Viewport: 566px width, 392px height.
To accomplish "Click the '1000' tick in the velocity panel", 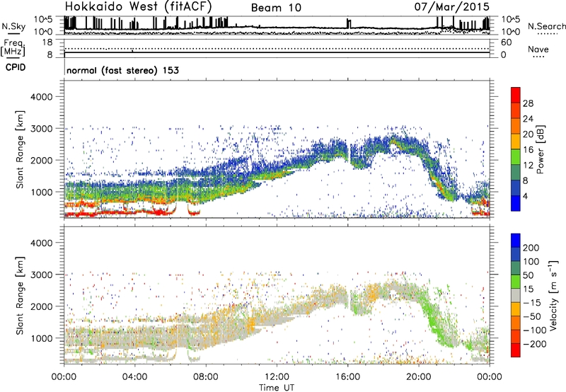I will pos(41,338).
